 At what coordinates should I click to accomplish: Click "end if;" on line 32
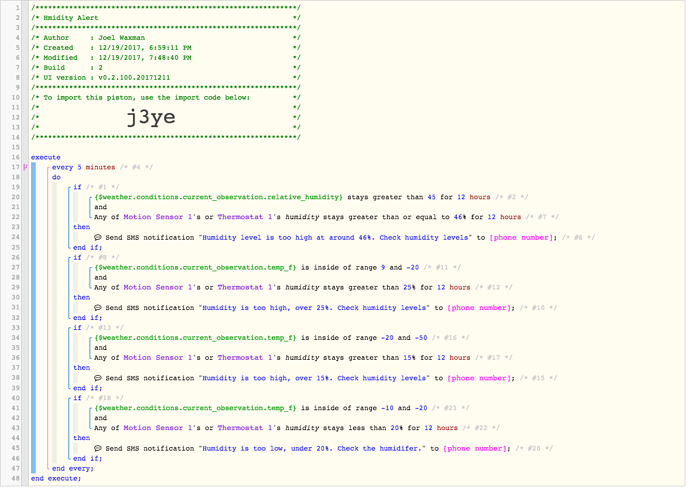tap(88, 318)
